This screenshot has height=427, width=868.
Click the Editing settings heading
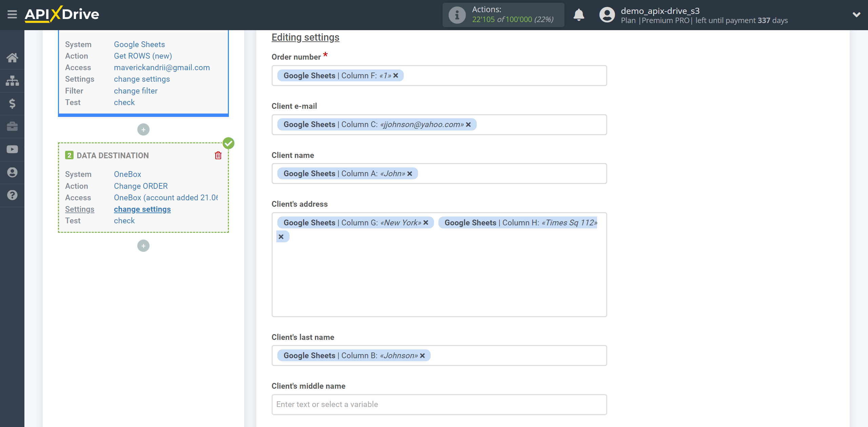pos(305,37)
